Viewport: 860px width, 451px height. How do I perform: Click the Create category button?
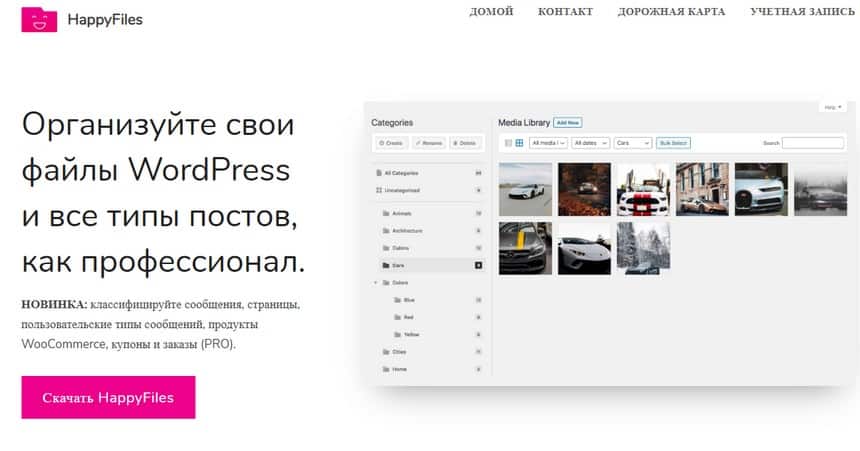coord(392,143)
